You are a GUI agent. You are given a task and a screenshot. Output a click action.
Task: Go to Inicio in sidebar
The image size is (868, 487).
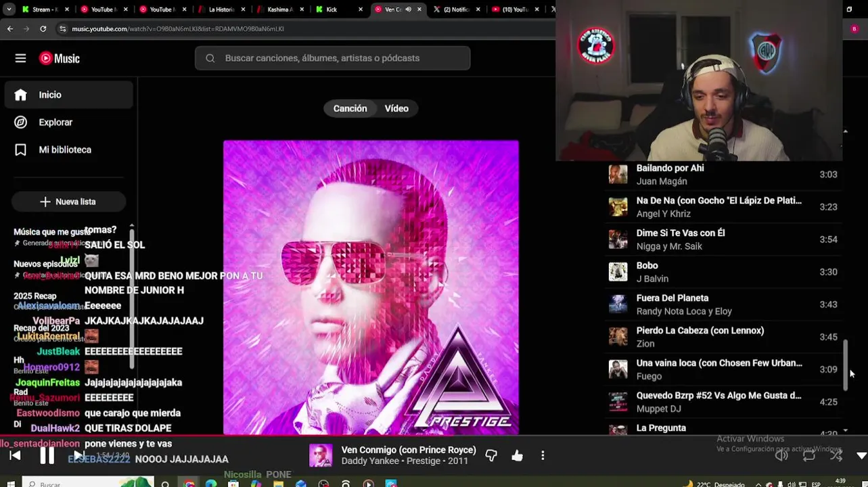[x=69, y=95]
